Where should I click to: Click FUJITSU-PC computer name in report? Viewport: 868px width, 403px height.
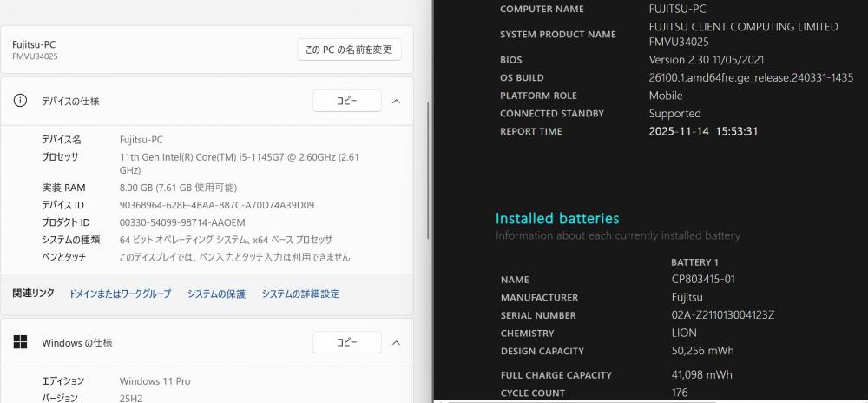click(678, 9)
